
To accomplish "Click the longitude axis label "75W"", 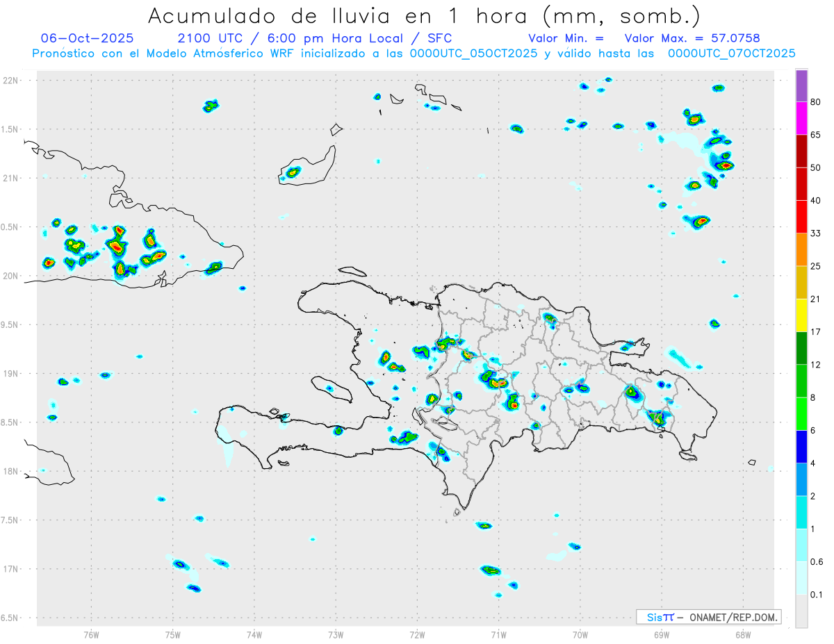I will point(173,634).
